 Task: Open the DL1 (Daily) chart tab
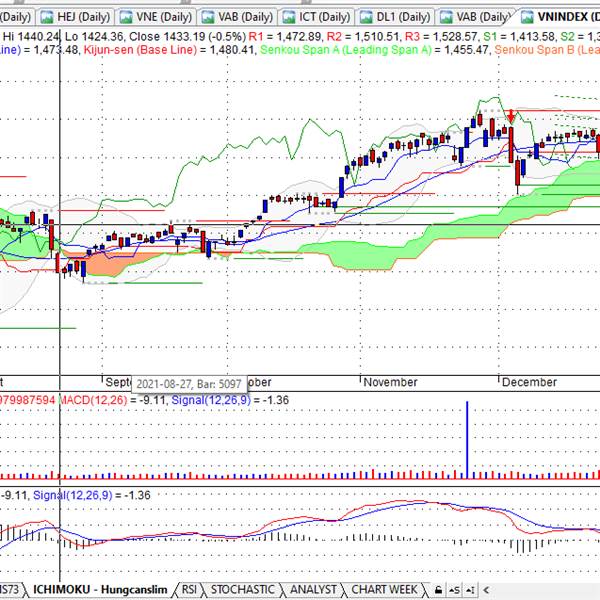click(396, 17)
